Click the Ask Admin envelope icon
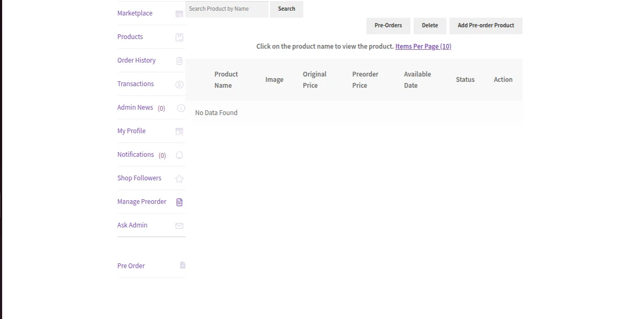Viewport: 644px width, 319px height. 179,226
